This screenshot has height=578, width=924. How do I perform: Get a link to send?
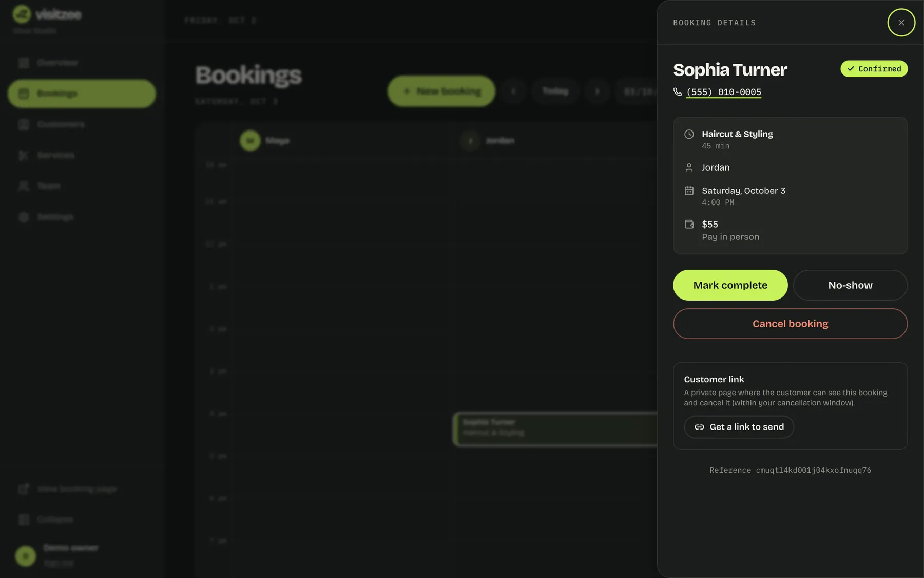[739, 427]
